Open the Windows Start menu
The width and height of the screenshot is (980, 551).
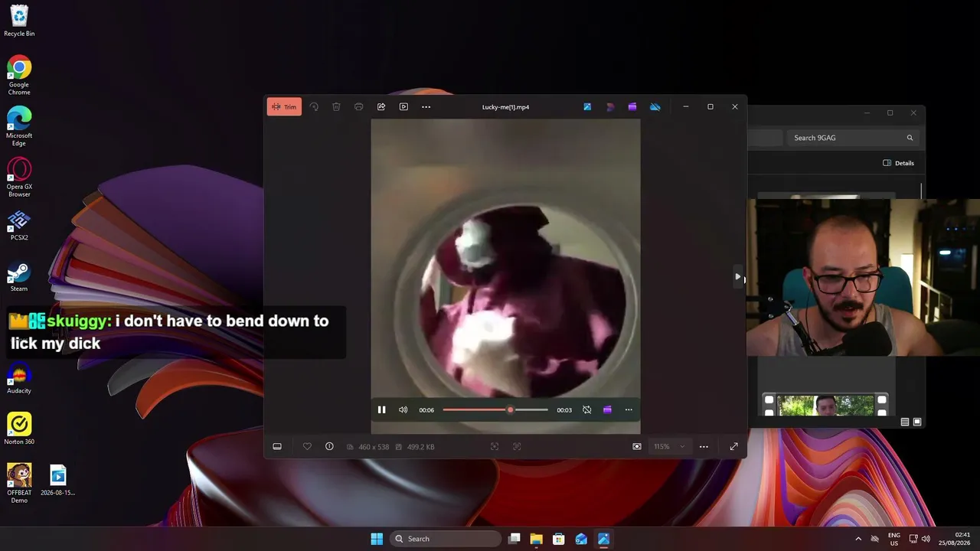coord(377,539)
